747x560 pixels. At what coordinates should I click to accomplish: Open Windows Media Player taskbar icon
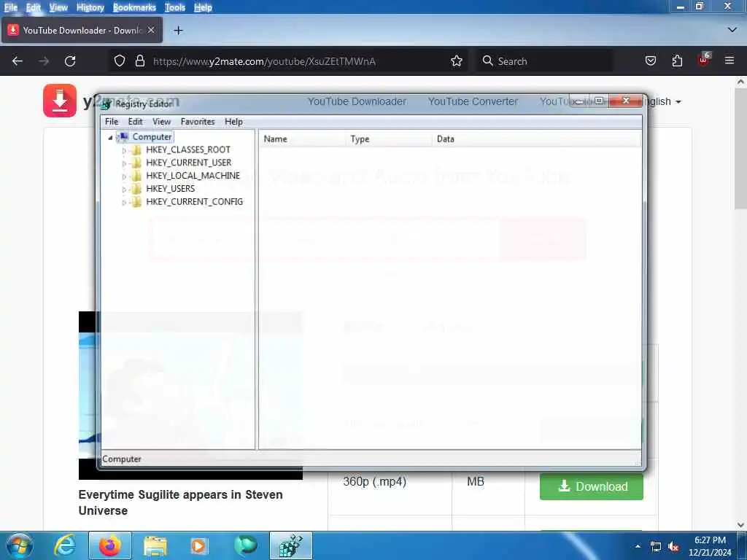tap(198, 546)
